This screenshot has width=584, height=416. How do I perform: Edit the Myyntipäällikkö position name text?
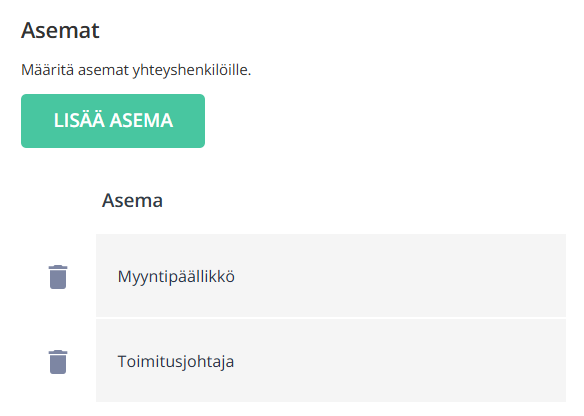pyautogui.click(x=176, y=277)
